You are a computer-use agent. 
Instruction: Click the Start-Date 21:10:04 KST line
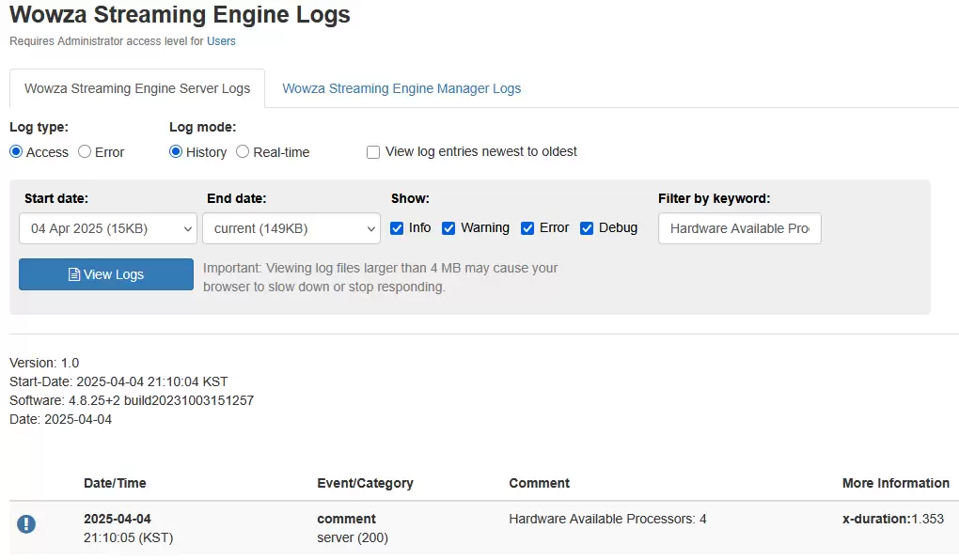[x=118, y=381]
